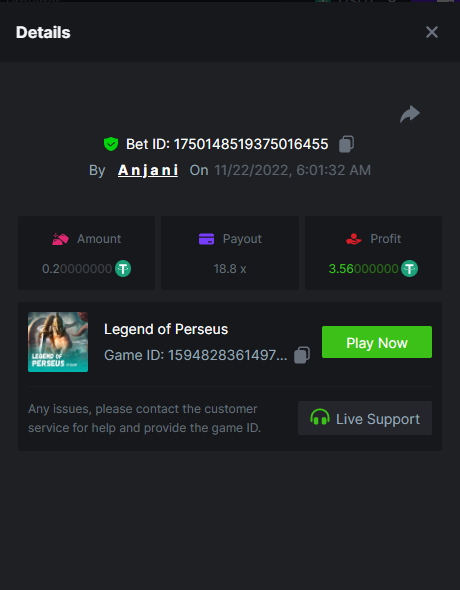Click the green verified shield icon

tap(111, 144)
